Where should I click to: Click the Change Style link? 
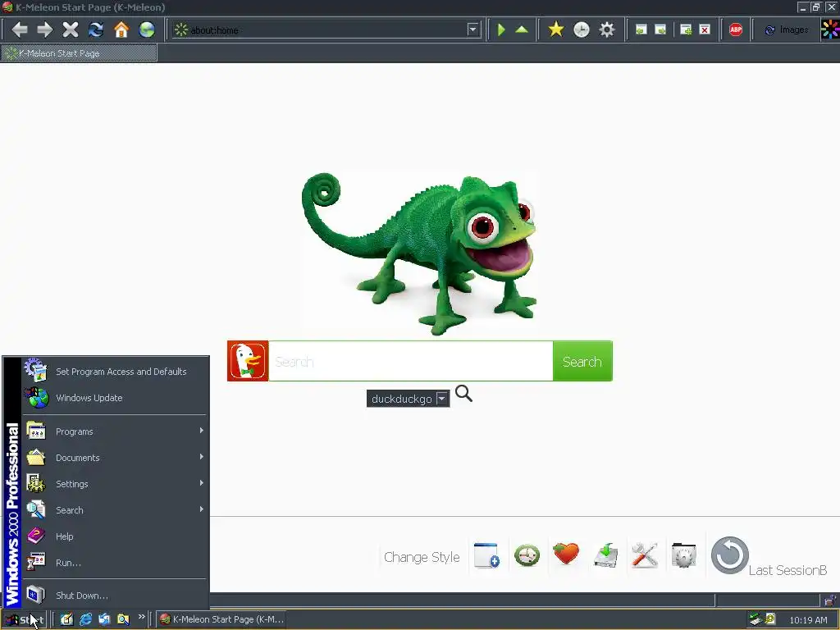(x=422, y=557)
